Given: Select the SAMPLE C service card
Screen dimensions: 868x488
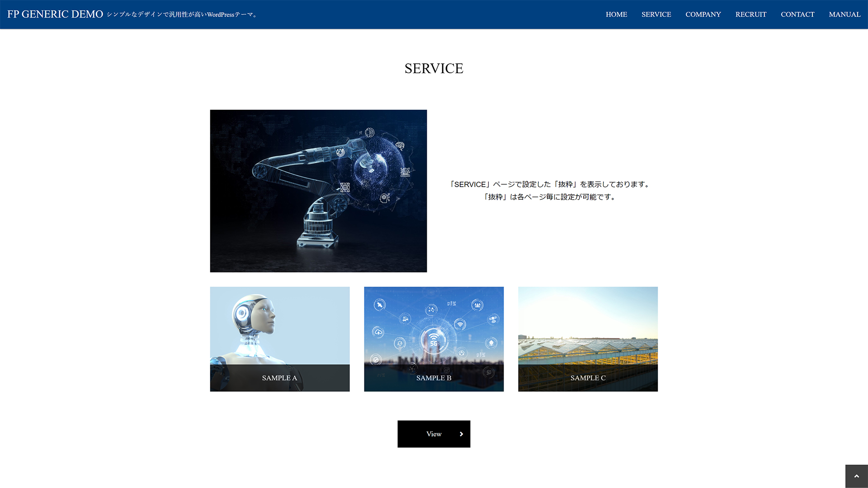Looking at the screenshot, I should click(588, 339).
